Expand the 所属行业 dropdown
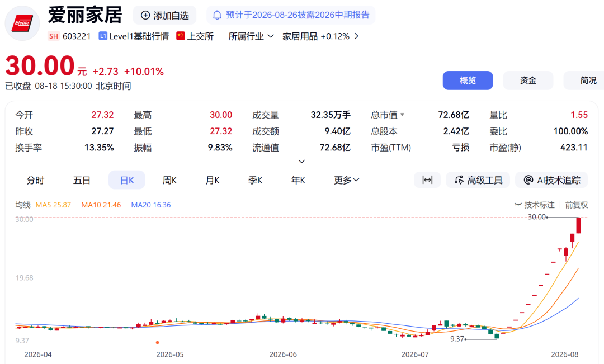 click(x=251, y=36)
